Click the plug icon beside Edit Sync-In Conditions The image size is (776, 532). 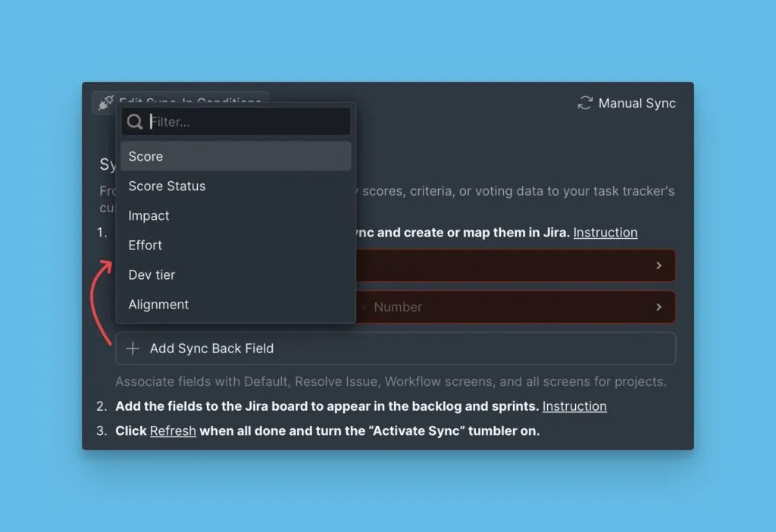tap(106, 103)
